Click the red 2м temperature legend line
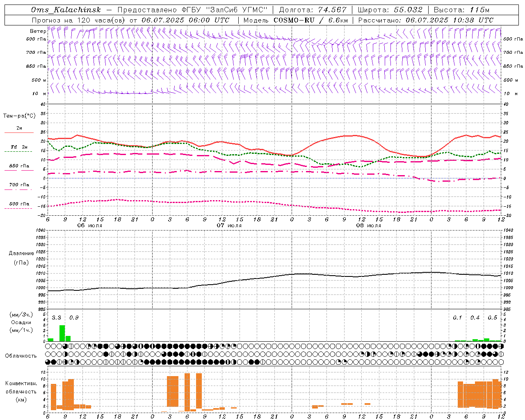This screenshot has height=420, width=525. tap(19, 132)
